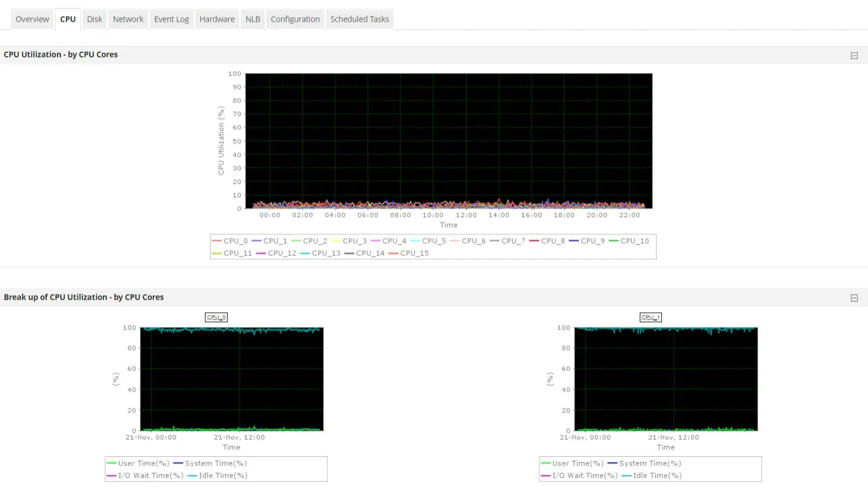The width and height of the screenshot is (868, 487).
Task: Select the CPU_4 legend entry
Action: 388,241
